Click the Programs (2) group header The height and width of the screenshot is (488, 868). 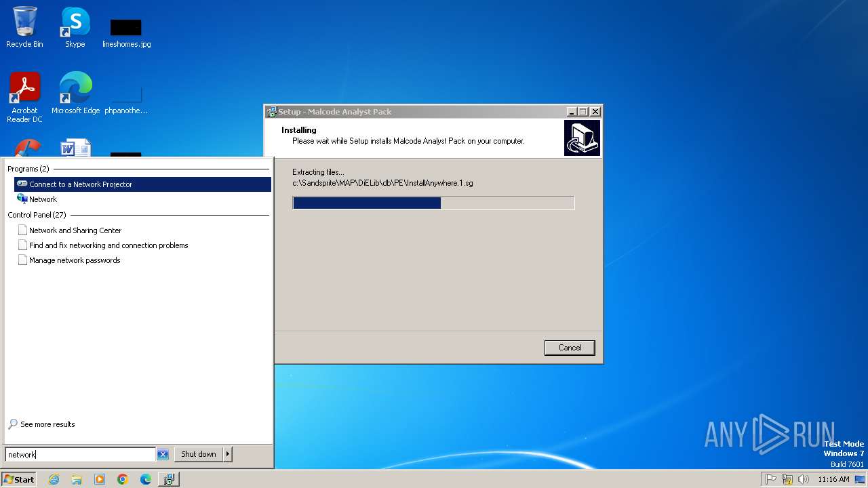point(28,169)
